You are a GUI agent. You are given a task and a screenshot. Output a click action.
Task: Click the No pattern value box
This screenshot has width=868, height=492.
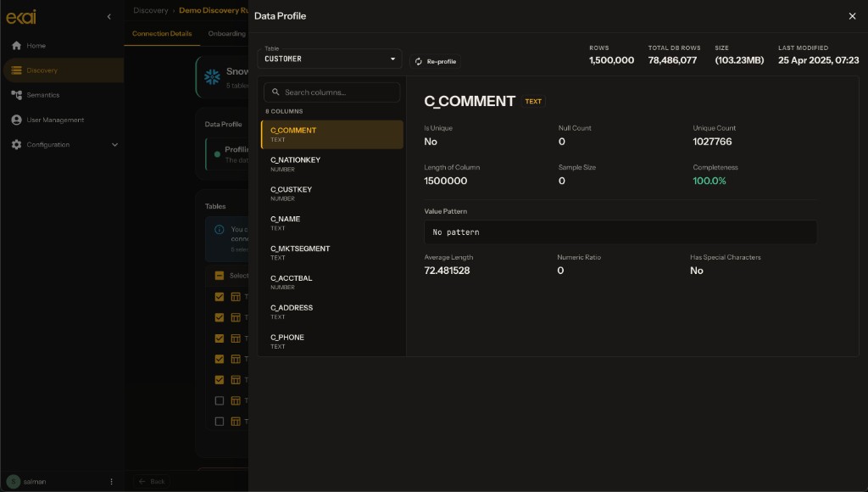620,232
